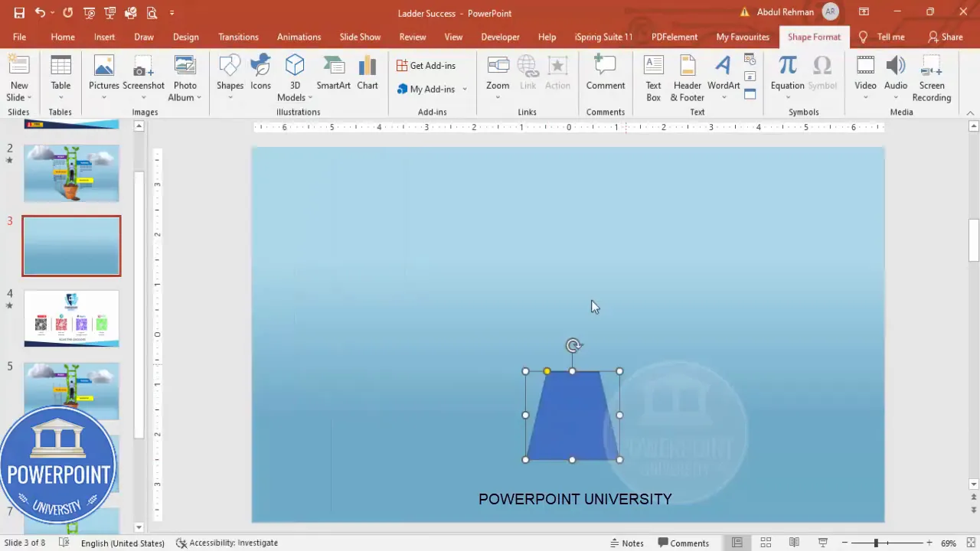Start slideshow from current slide icon
This screenshot has width=980, height=551.
click(x=110, y=13)
